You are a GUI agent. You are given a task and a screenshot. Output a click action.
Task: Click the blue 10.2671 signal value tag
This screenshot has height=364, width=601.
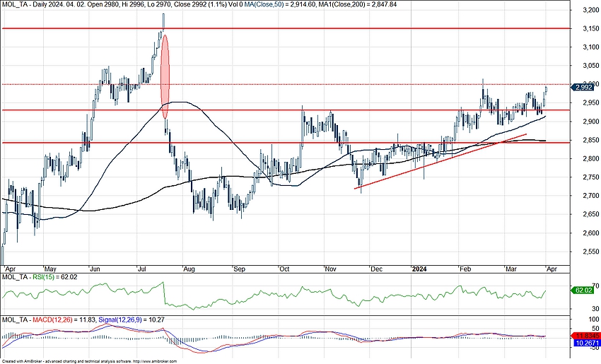(x=585, y=344)
